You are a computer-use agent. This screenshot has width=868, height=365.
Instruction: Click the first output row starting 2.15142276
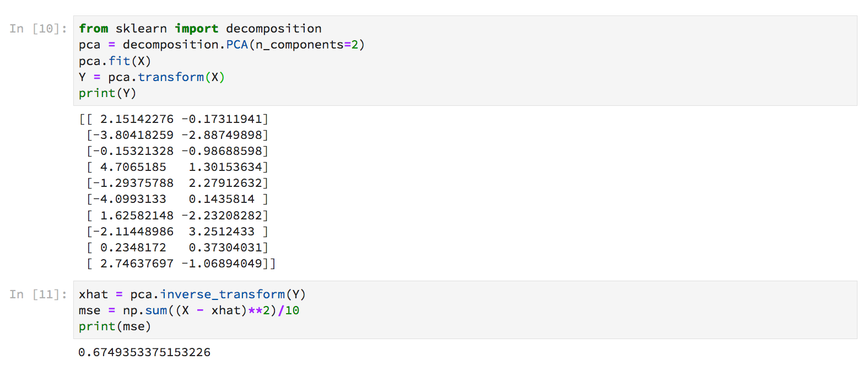(x=174, y=119)
